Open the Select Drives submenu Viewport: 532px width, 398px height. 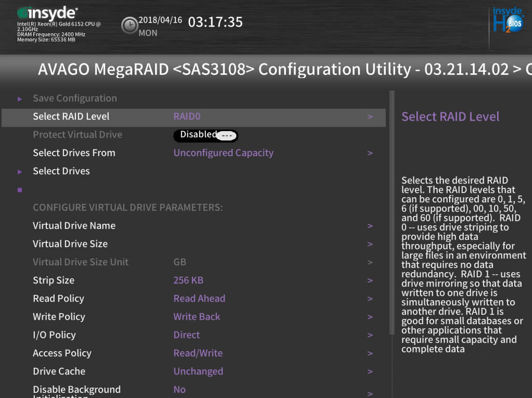point(61,171)
